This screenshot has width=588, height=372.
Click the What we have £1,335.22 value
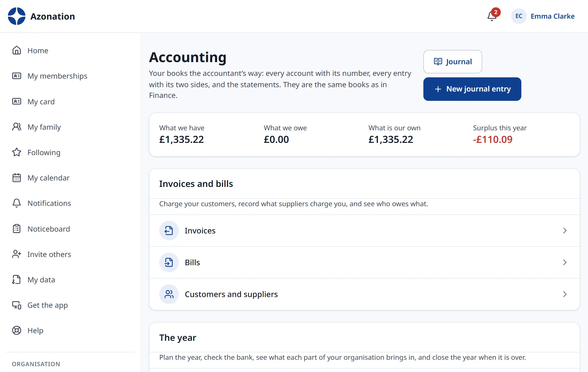pyautogui.click(x=182, y=139)
